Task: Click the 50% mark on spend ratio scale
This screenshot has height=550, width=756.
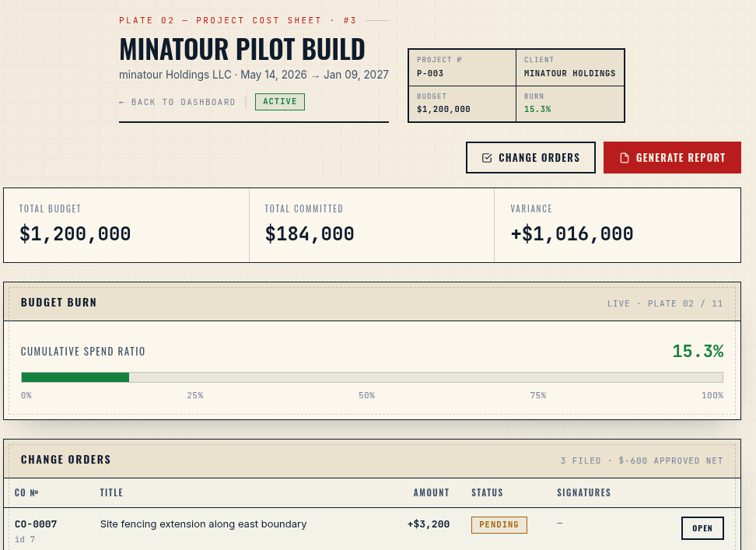Action: (366, 395)
